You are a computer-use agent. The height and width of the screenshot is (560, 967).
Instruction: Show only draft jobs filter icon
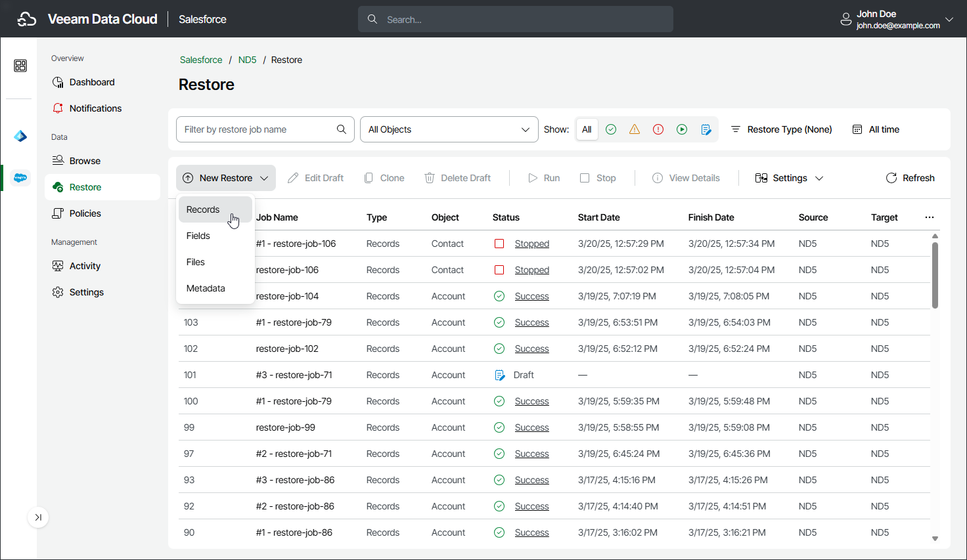(706, 129)
